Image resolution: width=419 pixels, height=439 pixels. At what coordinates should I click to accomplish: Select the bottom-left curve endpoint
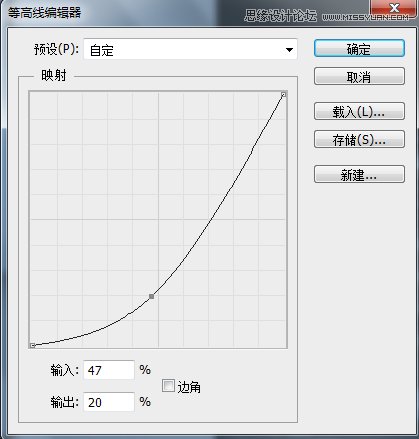pyautogui.click(x=33, y=346)
